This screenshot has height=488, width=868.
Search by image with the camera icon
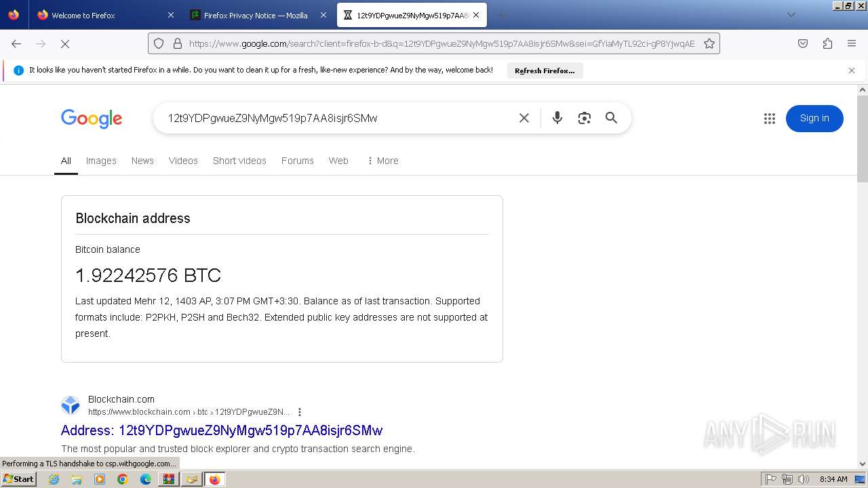tap(585, 118)
